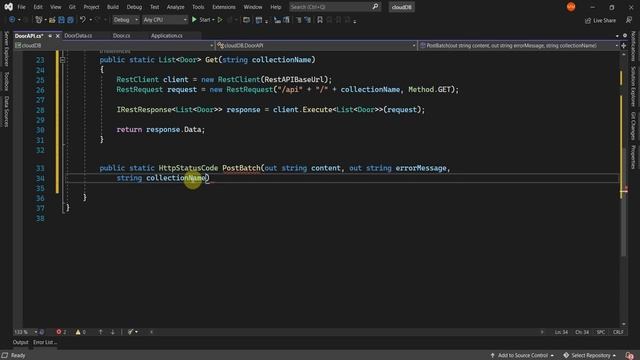Open the Any CPU platform dropdown
The height and width of the screenshot is (360, 640).
pos(164,20)
